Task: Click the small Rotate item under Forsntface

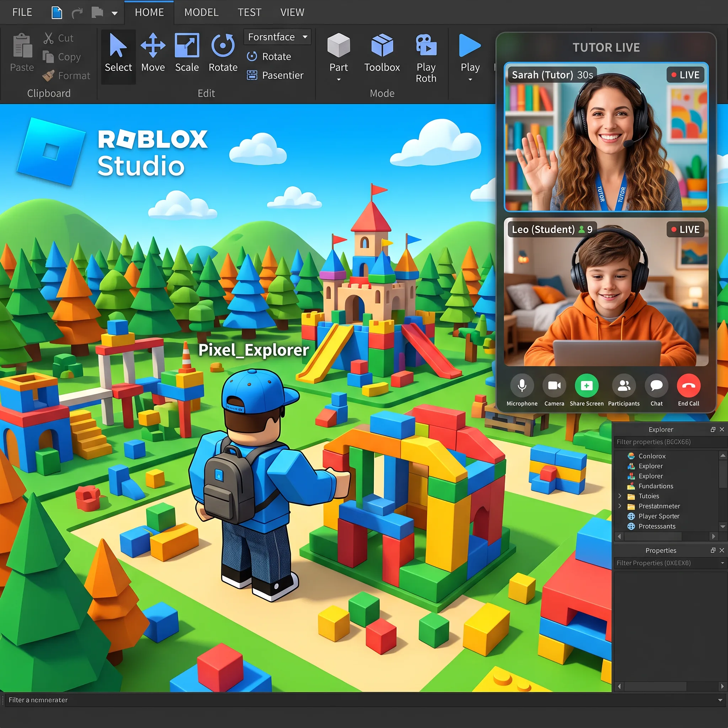Action: 269,57
